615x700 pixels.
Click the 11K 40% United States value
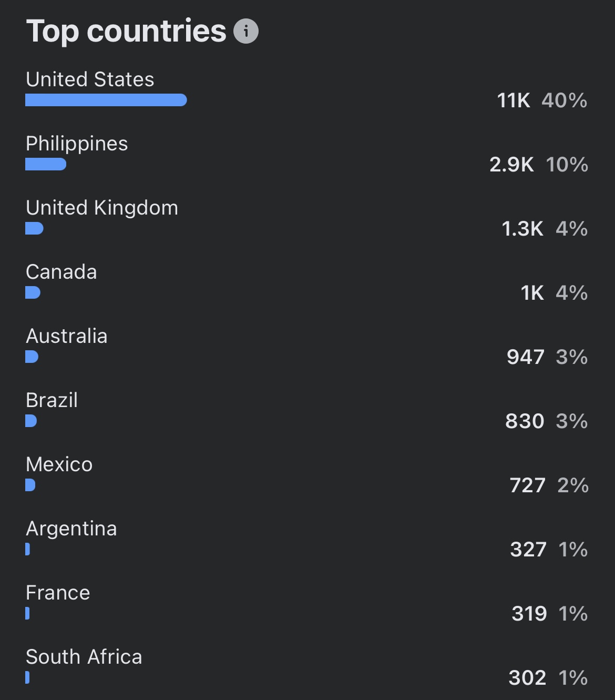click(542, 100)
